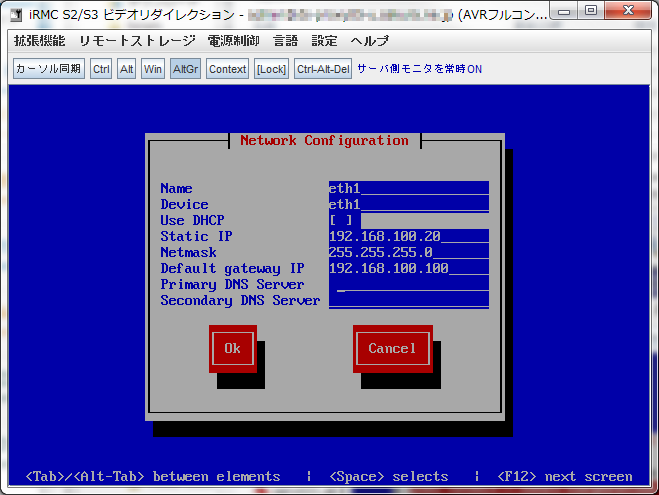This screenshot has width=659, height=495.
Task: Open the 設定 menu
Action: tap(325, 42)
